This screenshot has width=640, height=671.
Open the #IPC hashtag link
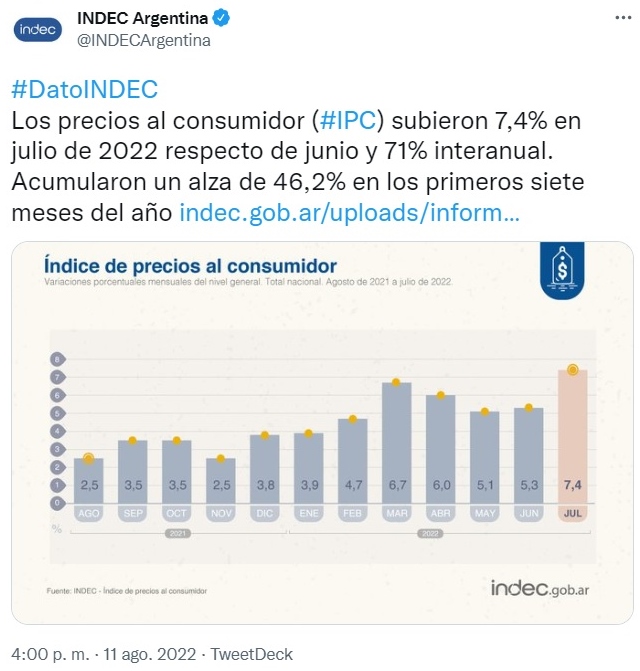tap(348, 120)
